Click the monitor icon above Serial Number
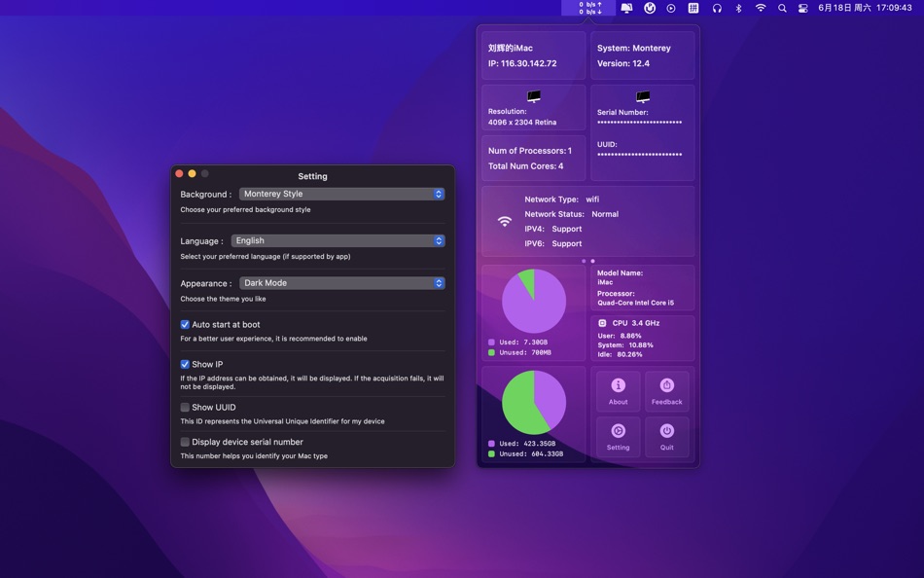The width and height of the screenshot is (924, 578). [643, 96]
